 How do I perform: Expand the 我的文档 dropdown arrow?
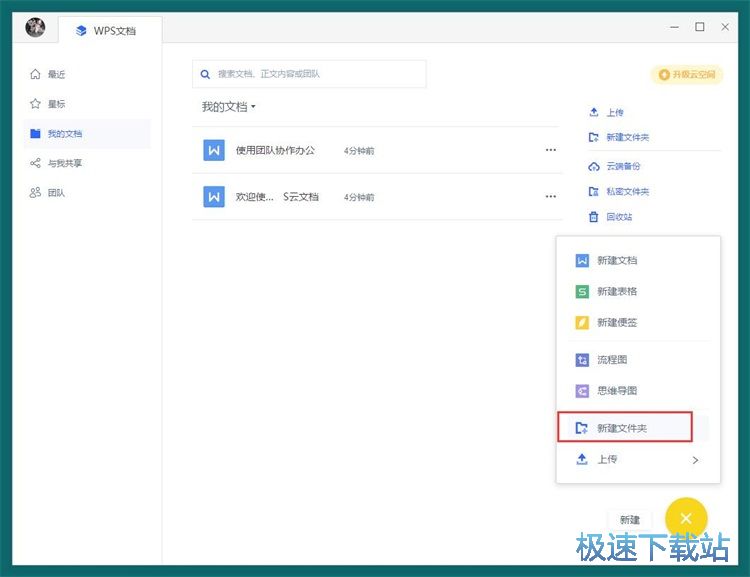pyautogui.click(x=254, y=107)
